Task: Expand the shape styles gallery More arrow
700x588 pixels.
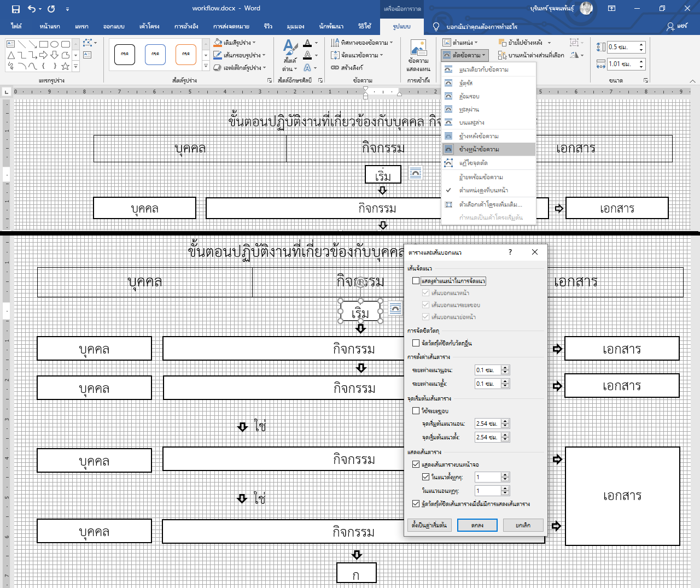Action: pyautogui.click(x=206, y=67)
